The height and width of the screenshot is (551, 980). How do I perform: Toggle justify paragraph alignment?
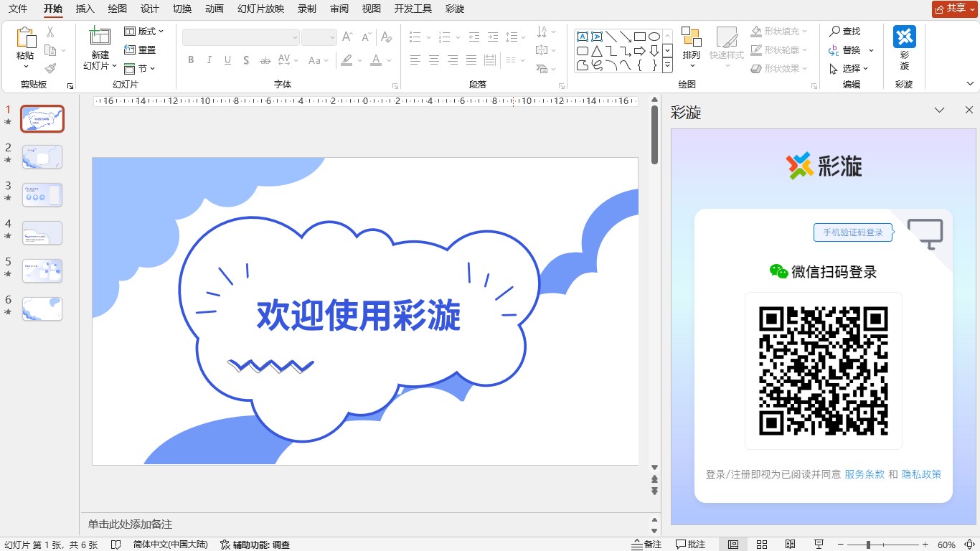(x=471, y=60)
